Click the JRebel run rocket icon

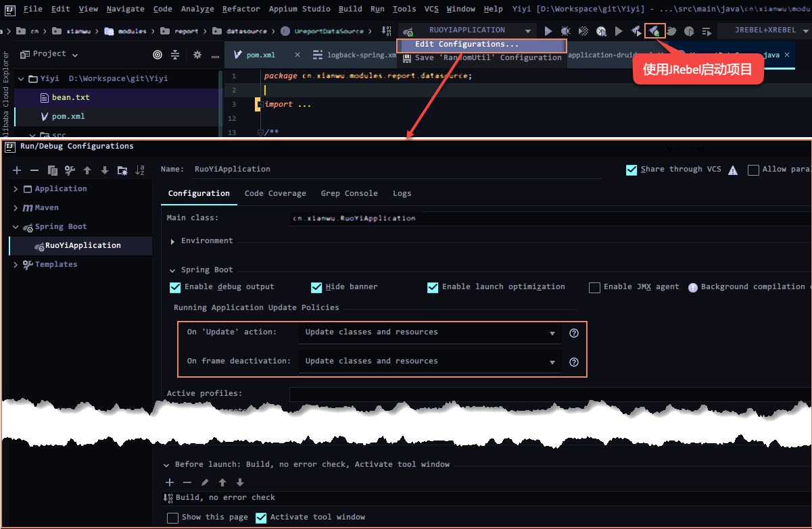pos(636,31)
